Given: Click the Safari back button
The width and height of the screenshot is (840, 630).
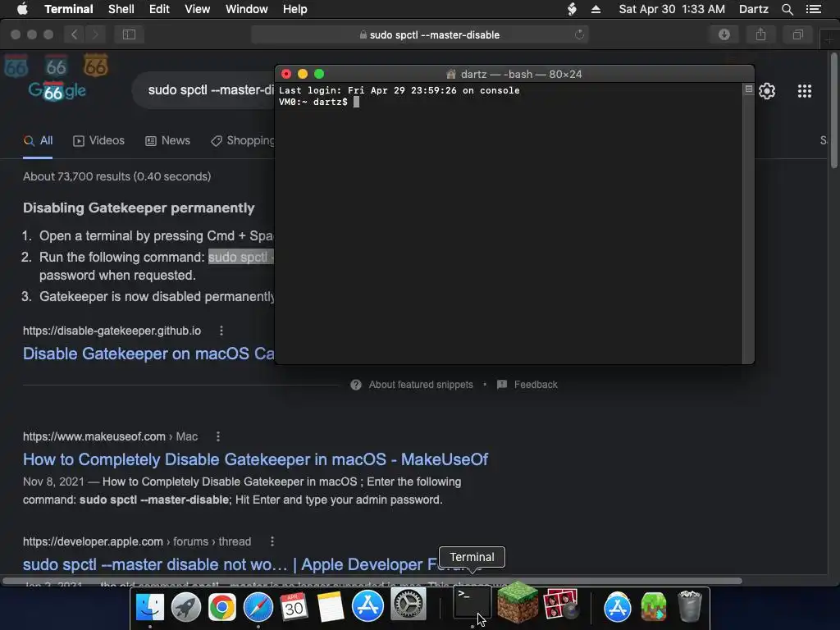Looking at the screenshot, I should [74, 34].
